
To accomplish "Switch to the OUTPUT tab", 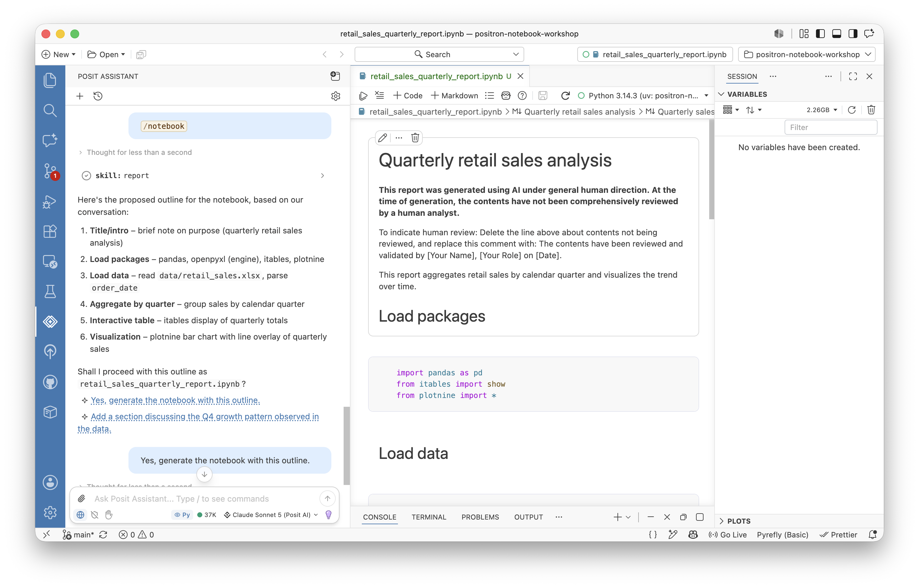I will 528,517.
